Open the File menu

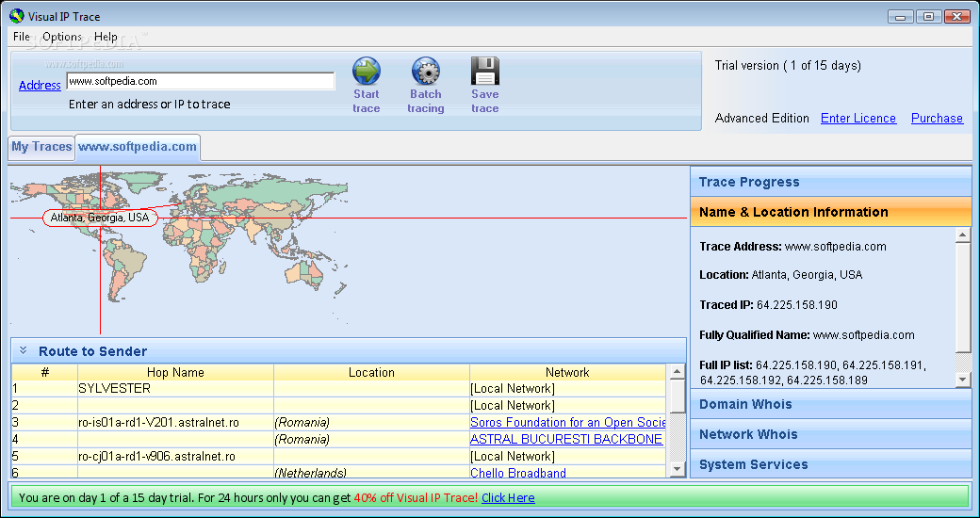pos(22,36)
